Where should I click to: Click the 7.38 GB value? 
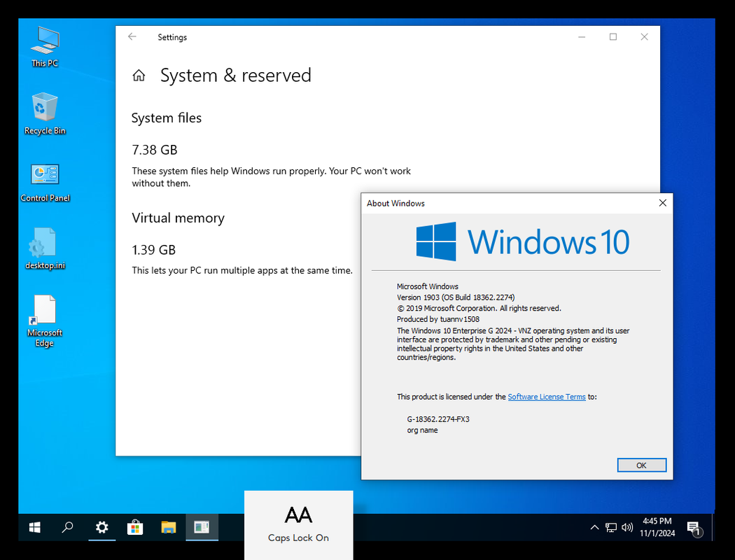pyautogui.click(x=155, y=150)
